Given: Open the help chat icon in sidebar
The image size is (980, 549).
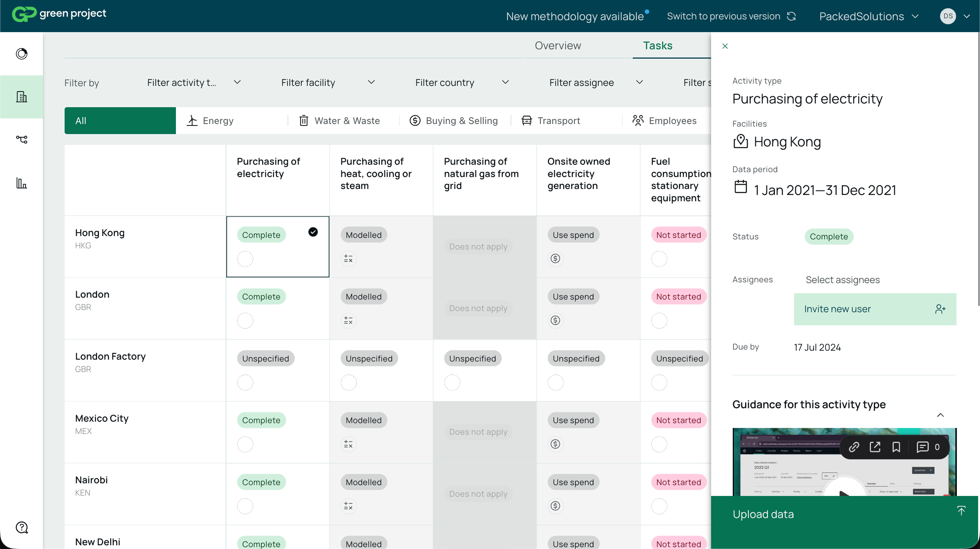Looking at the screenshot, I should [22, 527].
